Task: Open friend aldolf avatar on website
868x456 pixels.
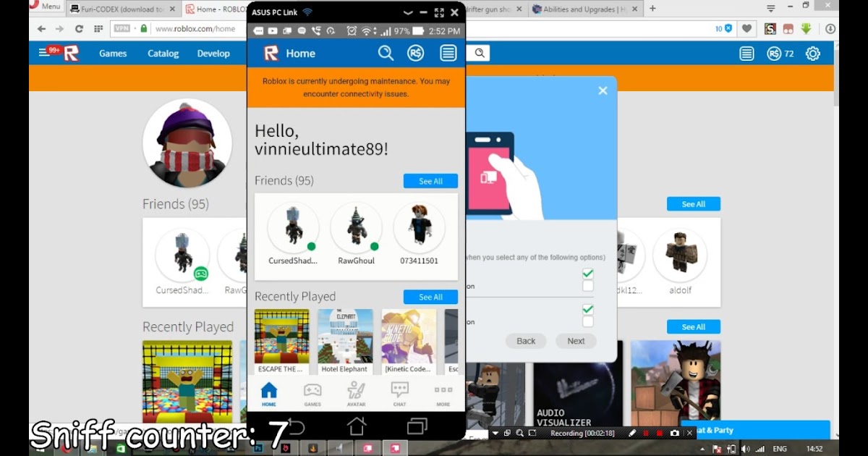Action: click(x=680, y=255)
